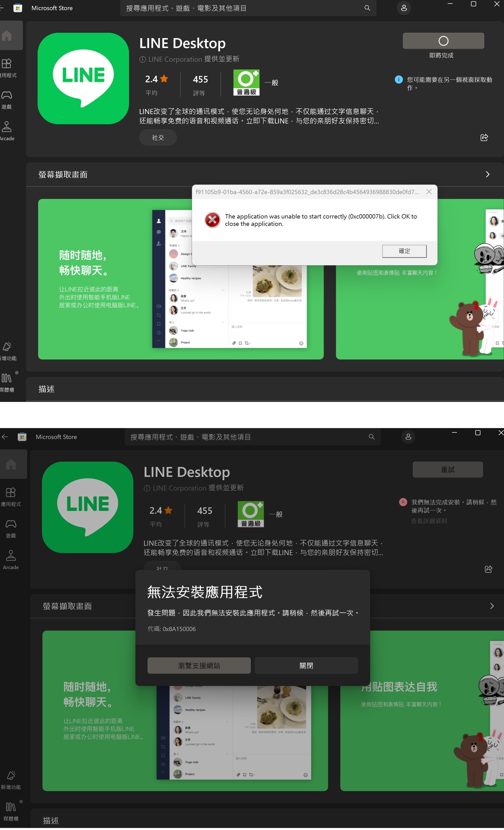Viewport: 504px width, 830px height.
Task: Click 確定 in the 0xc000007b error dialog
Action: coord(404,251)
